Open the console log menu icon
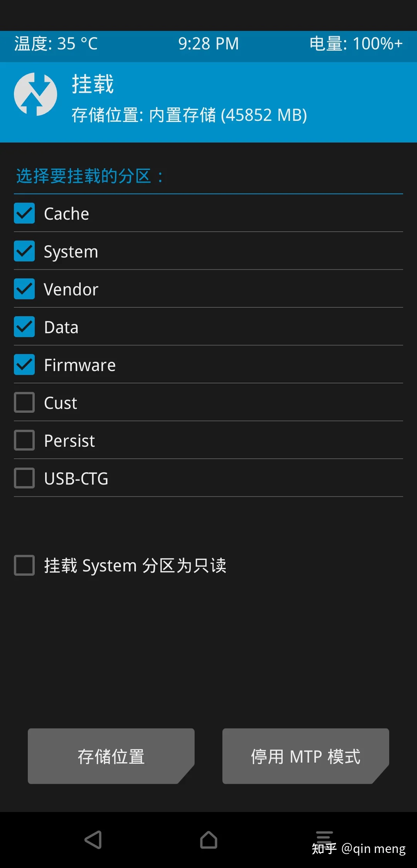Viewport: 417px width, 868px height. (x=324, y=838)
